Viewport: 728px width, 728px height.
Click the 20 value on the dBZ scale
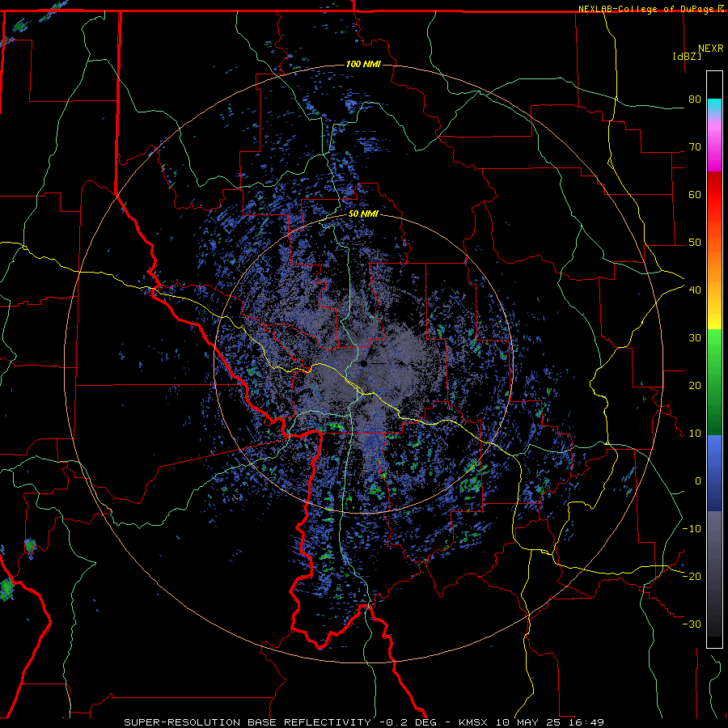(x=695, y=386)
